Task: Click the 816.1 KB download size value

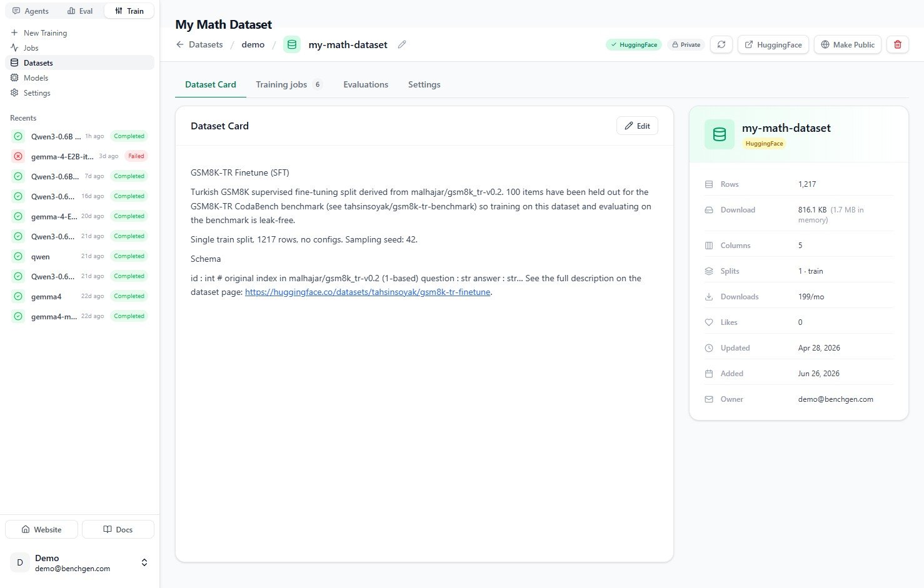Action: [x=812, y=210]
